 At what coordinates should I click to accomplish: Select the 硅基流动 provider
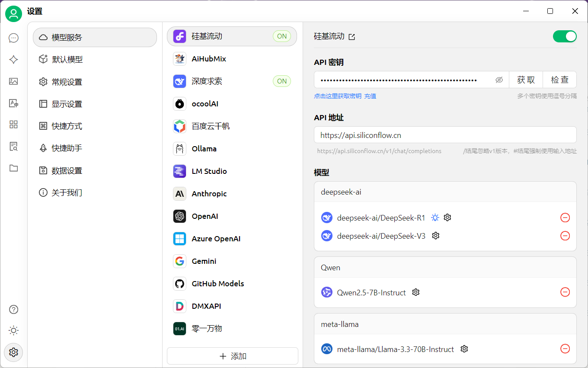coord(232,36)
